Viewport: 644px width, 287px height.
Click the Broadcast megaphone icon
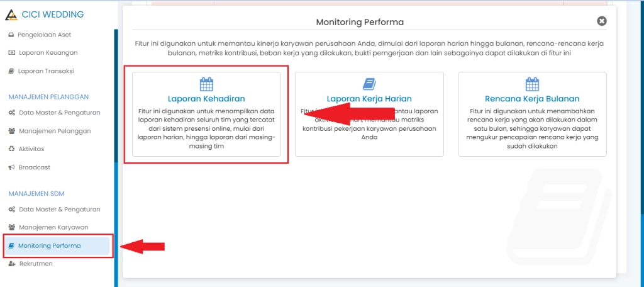click(x=11, y=167)
